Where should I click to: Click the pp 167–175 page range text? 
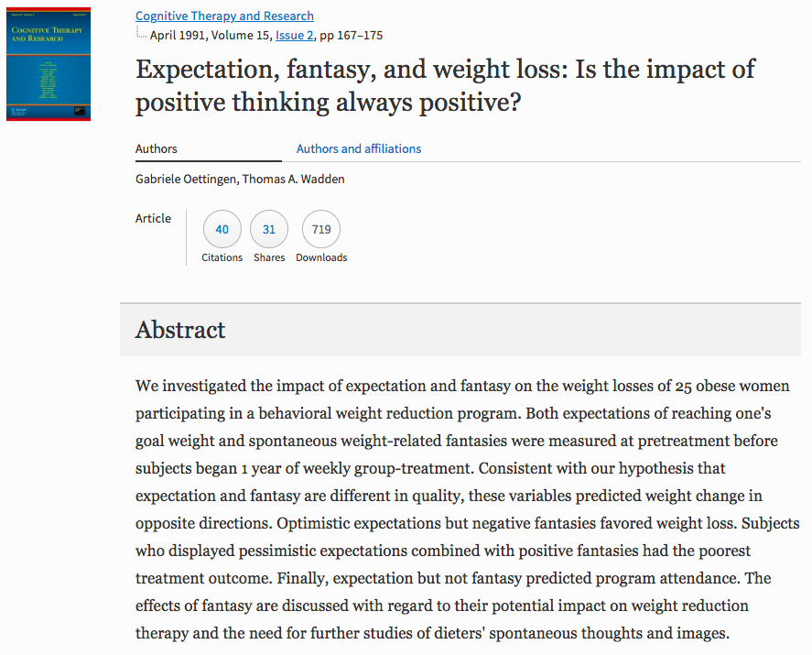pos(351,36)
